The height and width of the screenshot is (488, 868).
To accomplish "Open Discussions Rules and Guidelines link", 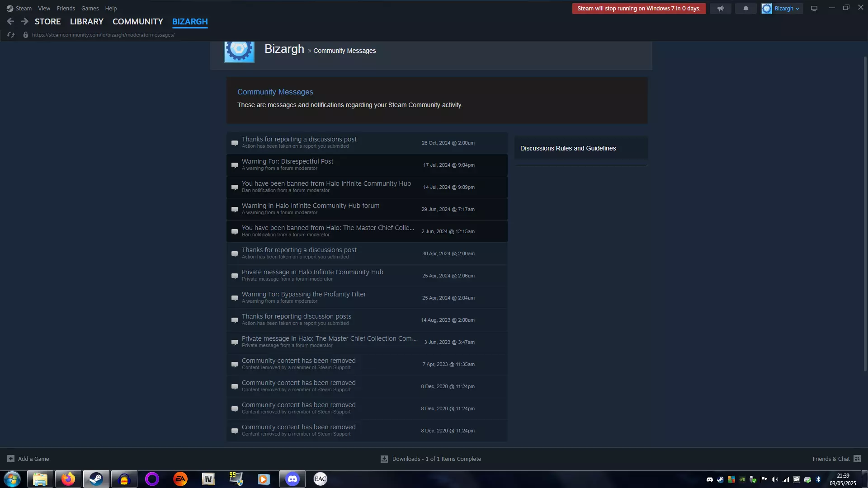I will [x=568, y=148].
